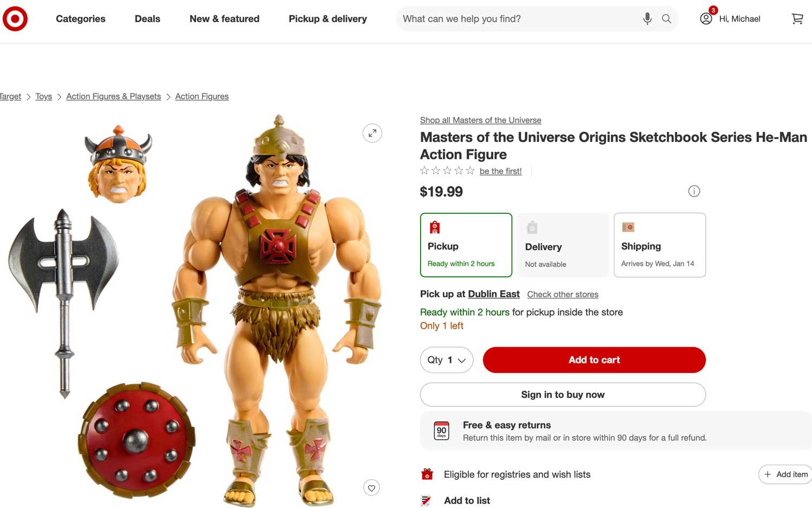The image size is (812, 508).
Task: Favorite the item using the heart icon
Action: [371, 487]
